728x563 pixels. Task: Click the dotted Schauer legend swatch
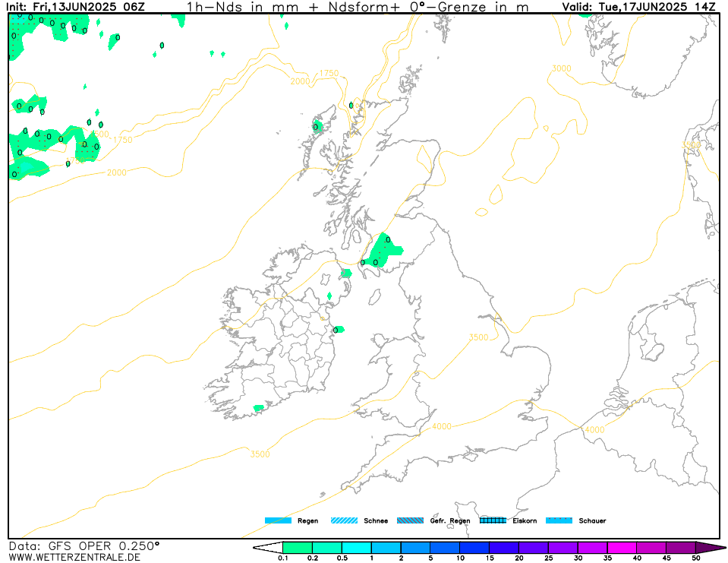[559, 520]
